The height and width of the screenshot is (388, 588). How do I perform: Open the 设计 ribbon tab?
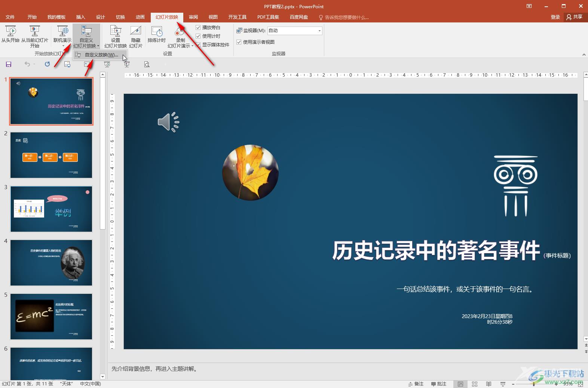[x=100, y=17]
